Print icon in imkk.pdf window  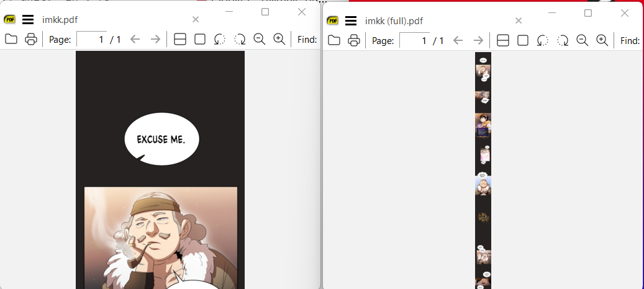[31, 39]
